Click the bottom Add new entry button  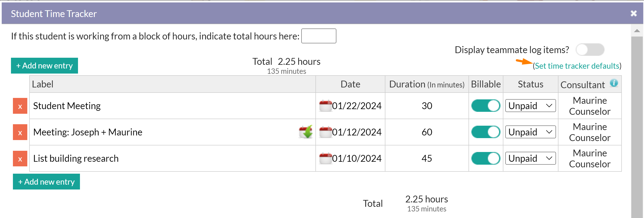[x=47, y=182]
